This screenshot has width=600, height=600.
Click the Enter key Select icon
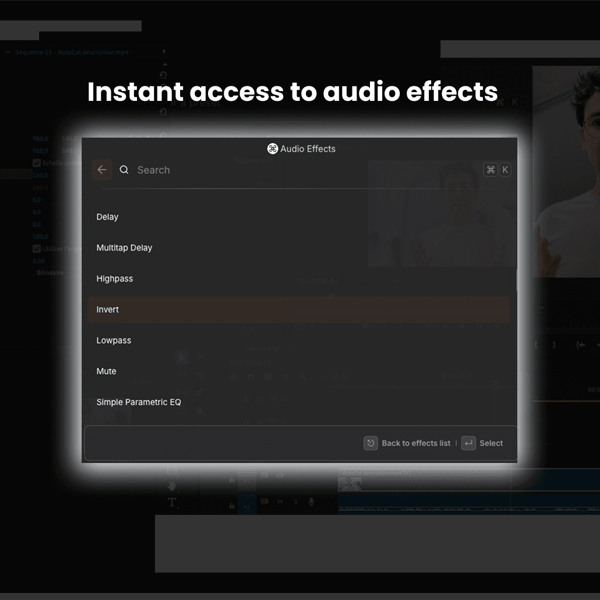click(468, 443)
